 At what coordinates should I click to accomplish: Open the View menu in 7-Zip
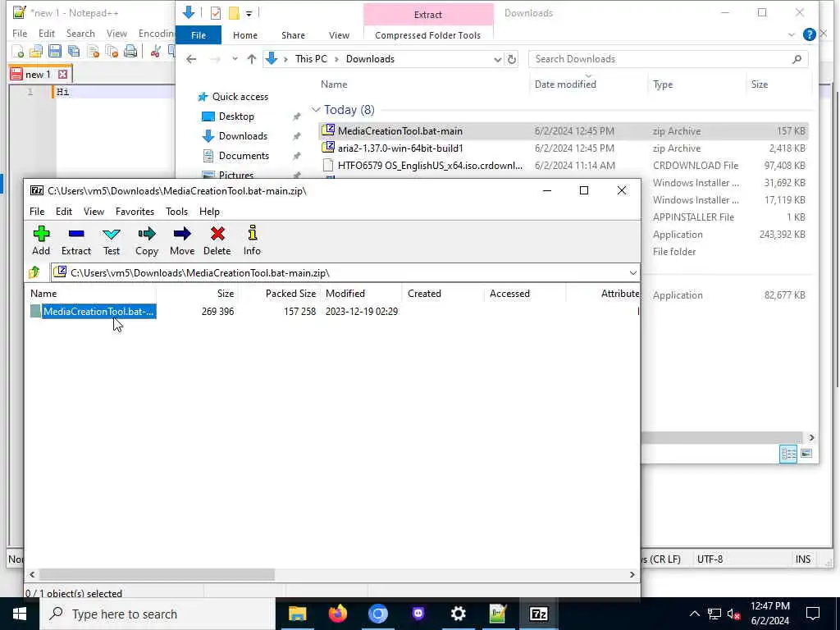click(x=94, y=212)
